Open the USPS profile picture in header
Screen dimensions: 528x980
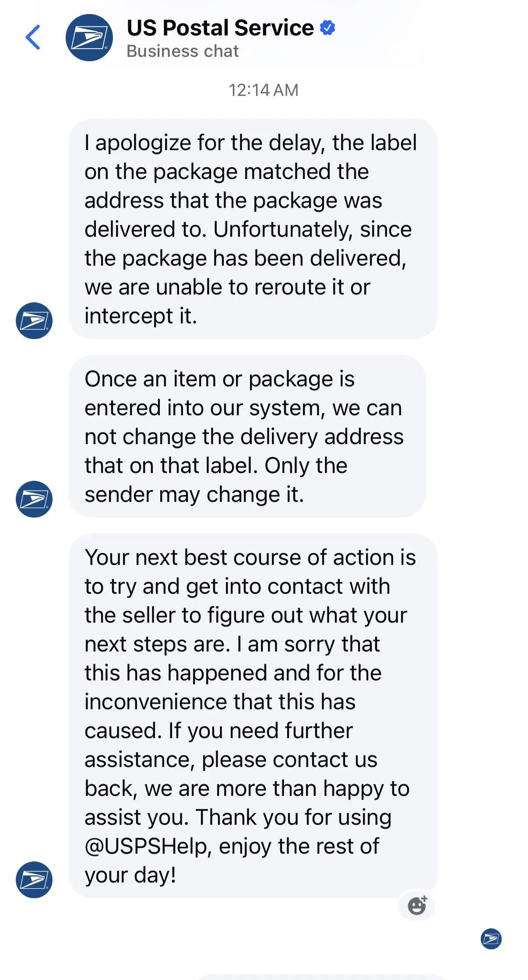[x=89, y=38]
